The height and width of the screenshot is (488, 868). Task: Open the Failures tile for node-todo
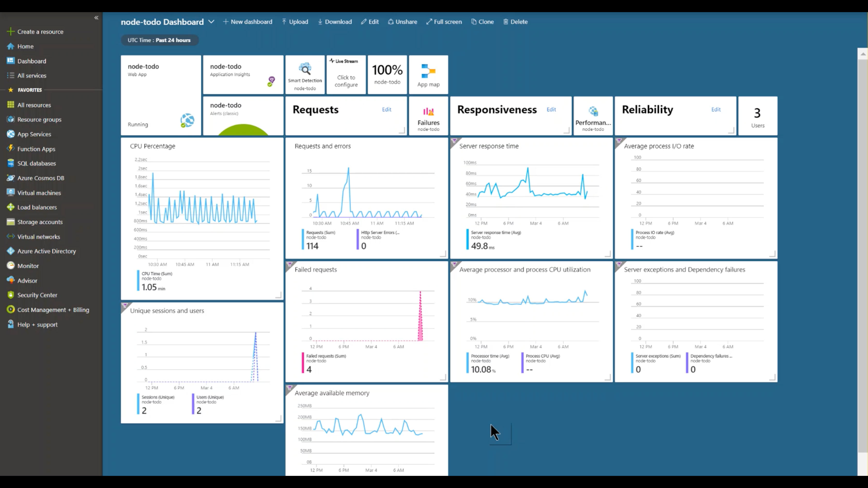tap(428, 116)
